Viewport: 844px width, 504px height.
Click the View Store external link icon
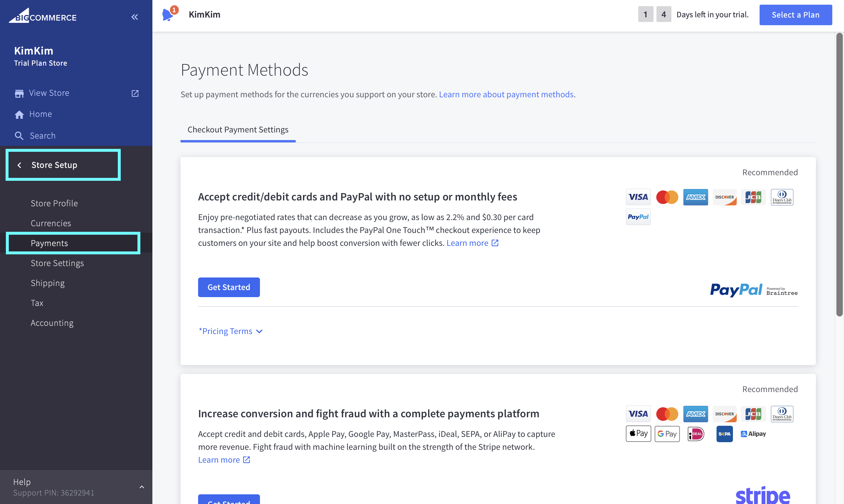(135, 93)
